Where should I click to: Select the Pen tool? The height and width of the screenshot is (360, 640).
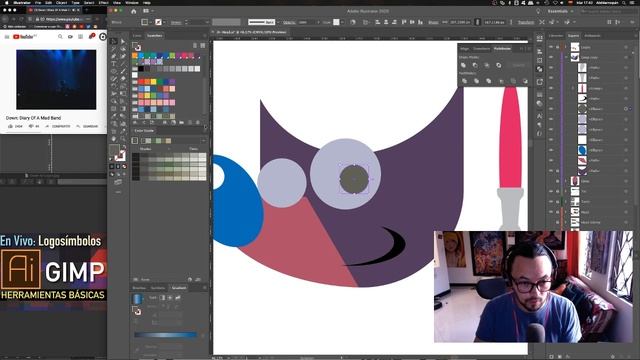point(114,56)
